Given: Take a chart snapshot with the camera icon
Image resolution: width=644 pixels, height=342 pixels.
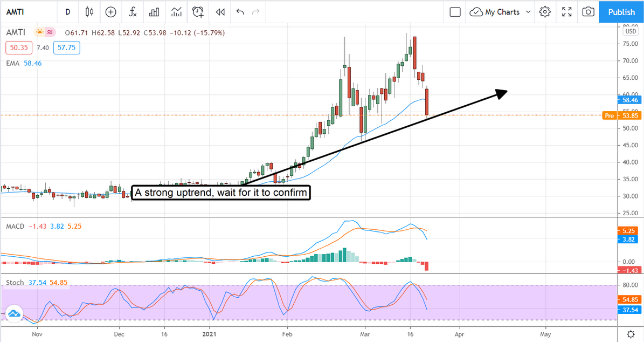Looking at the screenshot, I should pyautogui.click(x=588, y=12).
